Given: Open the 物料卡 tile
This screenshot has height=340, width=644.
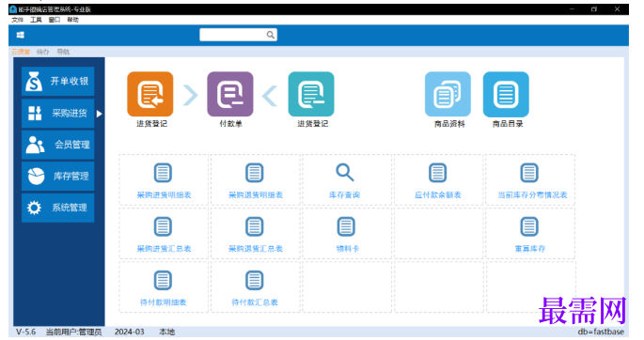Looking at the screenshot, I should pos(346,234).
